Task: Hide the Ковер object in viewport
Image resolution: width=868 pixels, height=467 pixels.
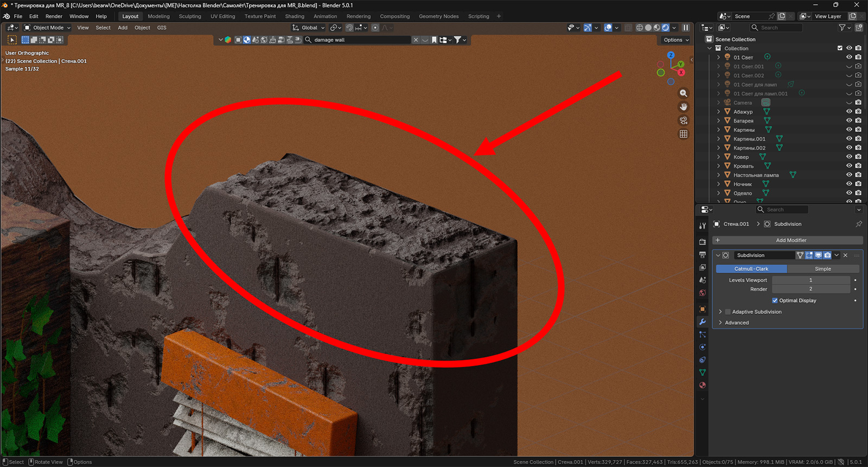Action: (x=849, y=157)
